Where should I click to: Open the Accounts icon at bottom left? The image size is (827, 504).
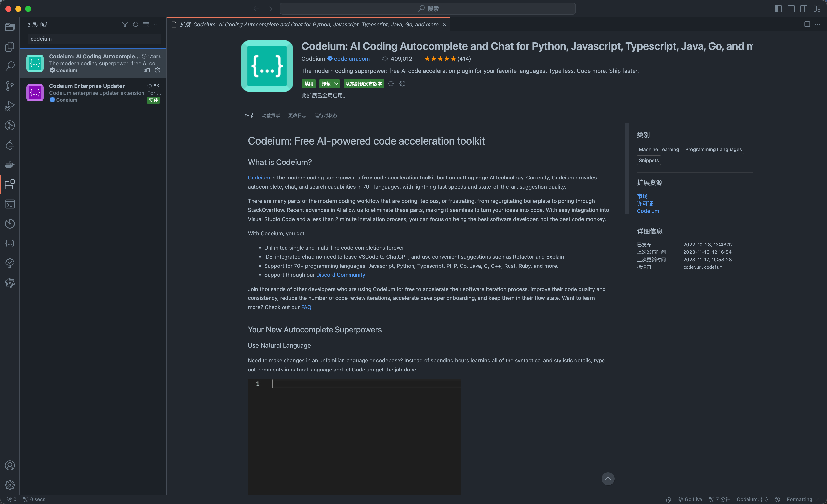pos(10,465)
